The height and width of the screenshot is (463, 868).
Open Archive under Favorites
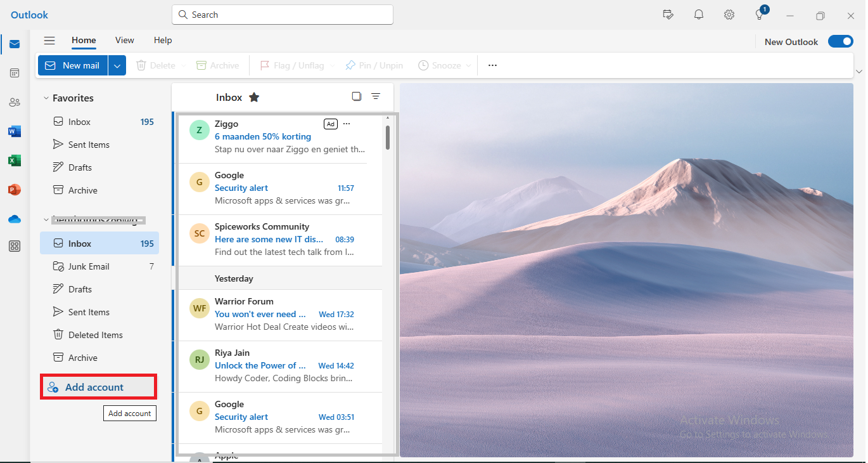99,190
